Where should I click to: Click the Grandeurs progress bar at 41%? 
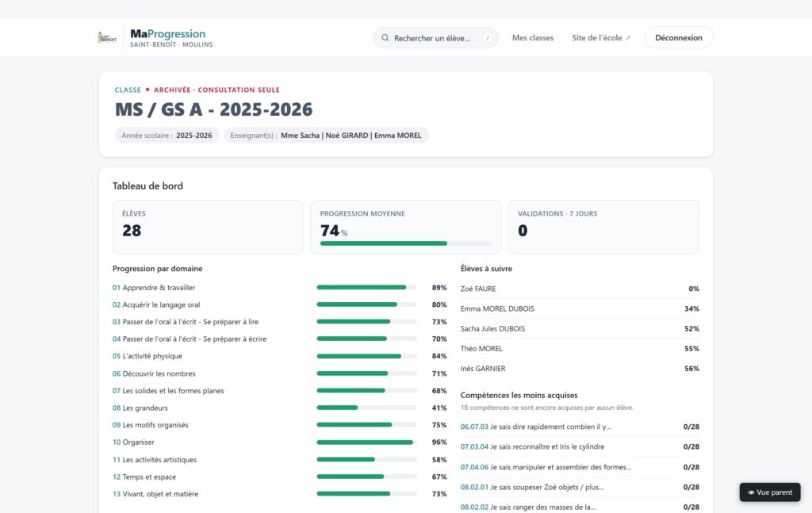(366, 408)
